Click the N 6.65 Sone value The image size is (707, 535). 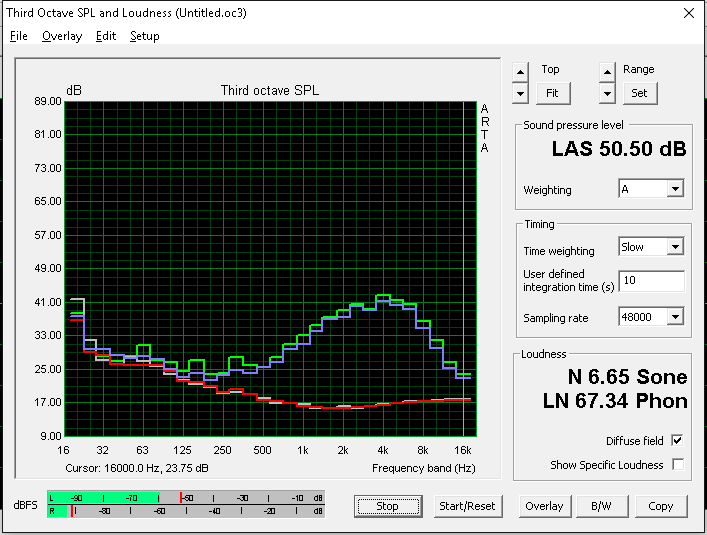(x=627, y=377)
